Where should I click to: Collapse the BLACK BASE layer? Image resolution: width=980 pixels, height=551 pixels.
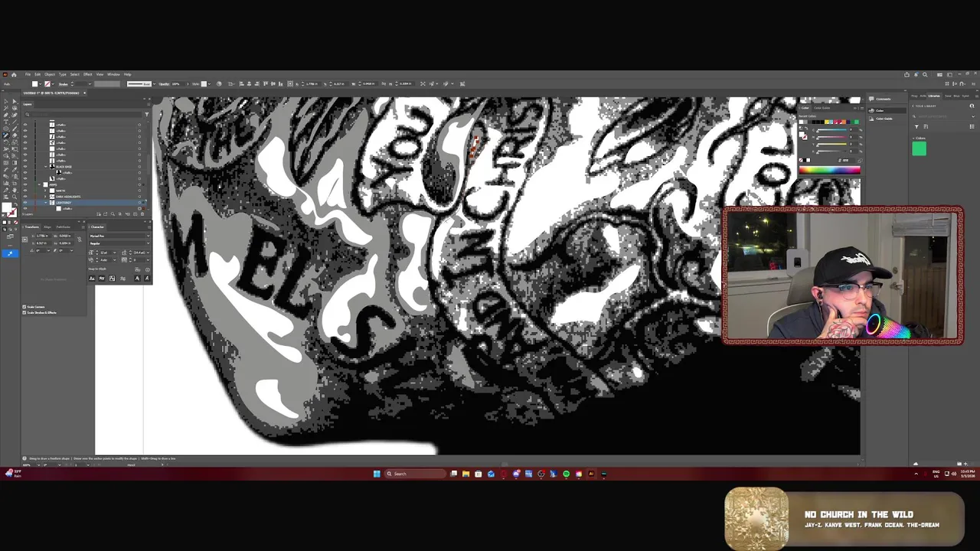(45, 167)
